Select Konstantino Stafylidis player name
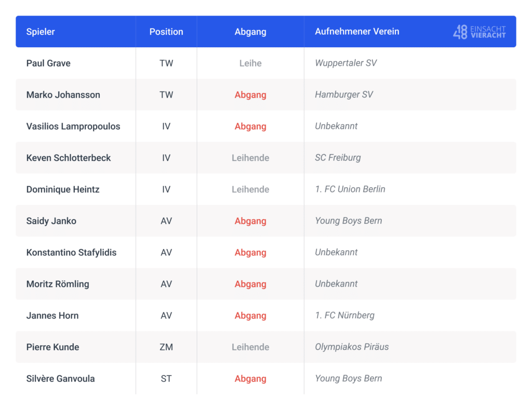Screen dimensions: 532x410 tap(71, 252)
